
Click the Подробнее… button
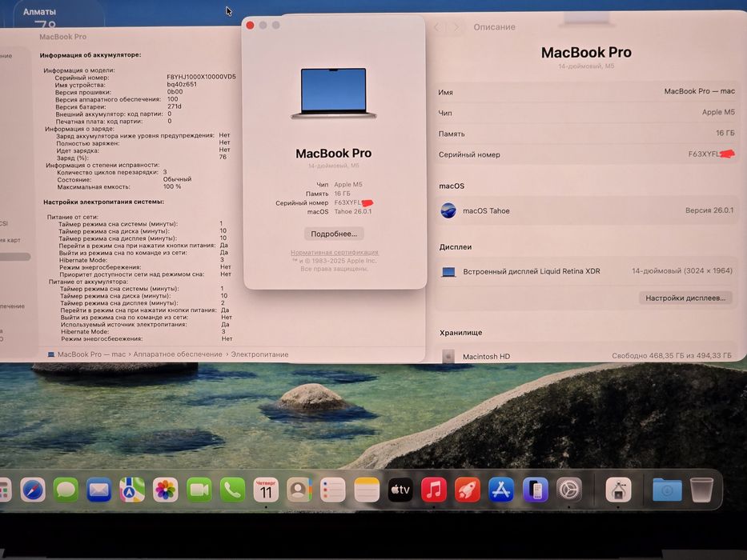[334, 234]
